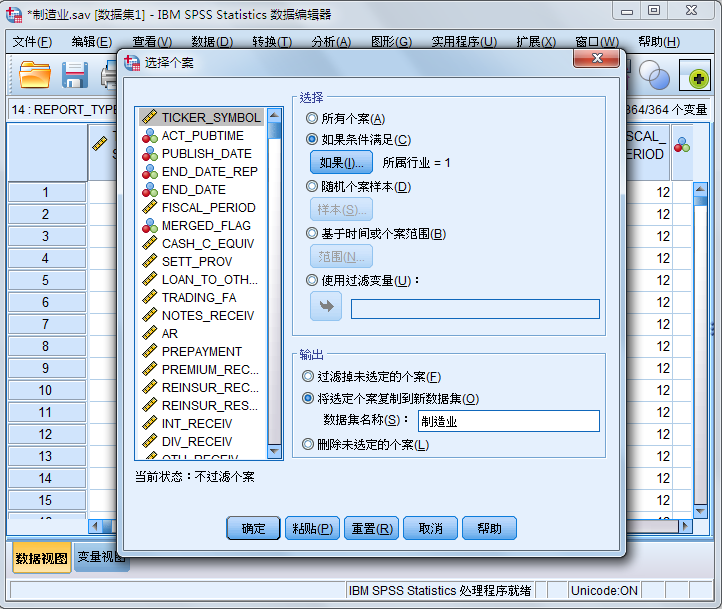722x609 pixels.
Task: Choose 删除未选定的个案 output option
Action: click(308, 444)
